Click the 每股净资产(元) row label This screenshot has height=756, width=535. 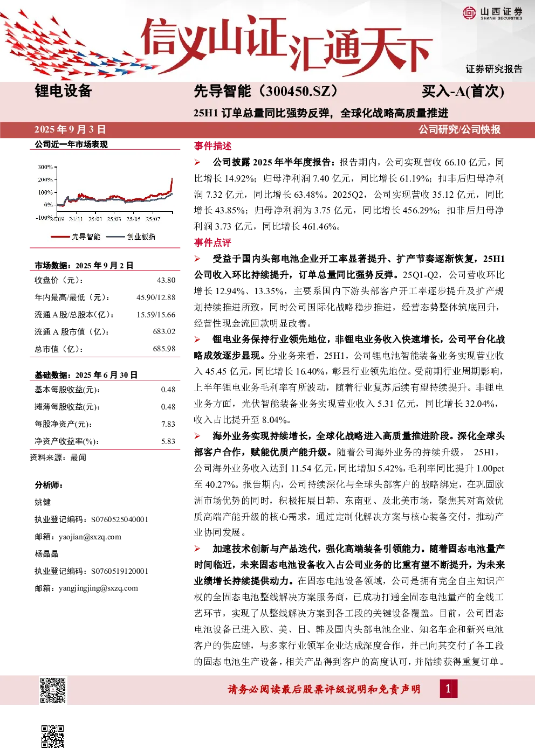pos(63,424)
